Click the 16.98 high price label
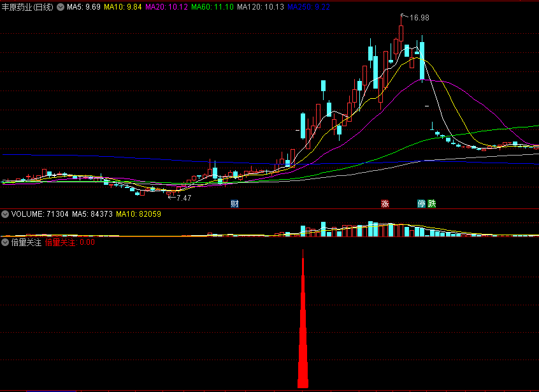539x392 pixels. [419, 18]
